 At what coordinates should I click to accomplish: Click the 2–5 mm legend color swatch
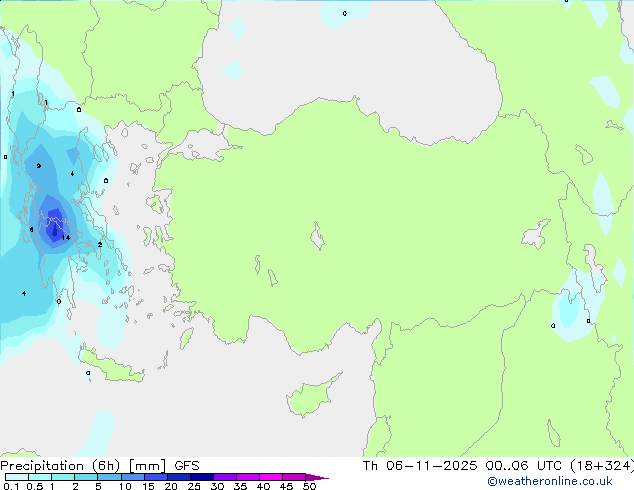tap(86, 477)
